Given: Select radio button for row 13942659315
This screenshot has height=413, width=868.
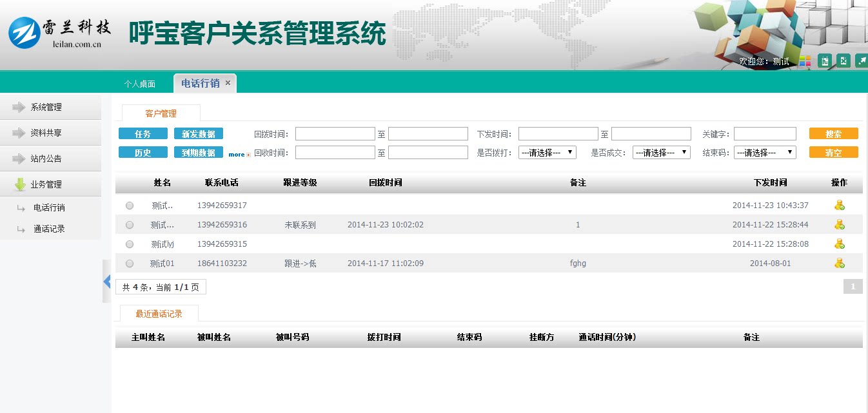Looking at the screenshot, I should (x=130, y=244).
